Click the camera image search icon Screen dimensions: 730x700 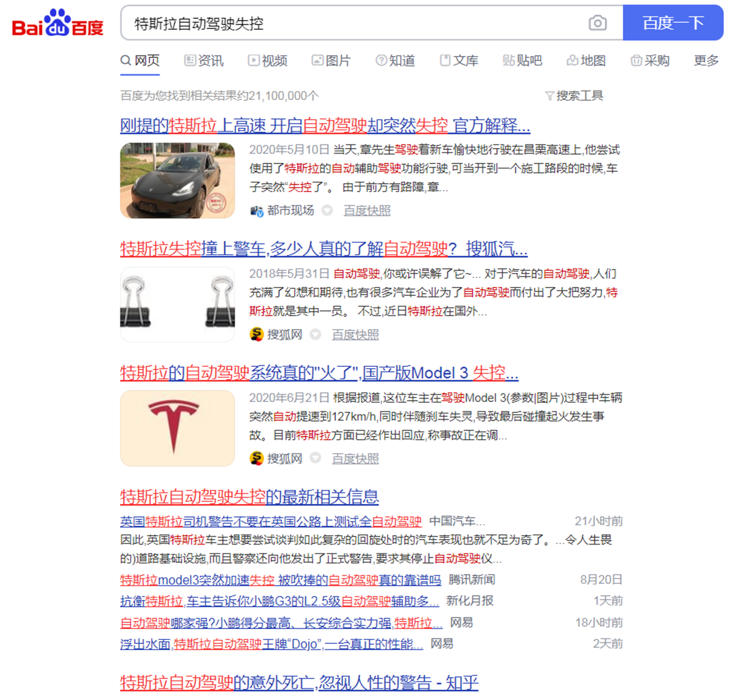click(598, 24)
